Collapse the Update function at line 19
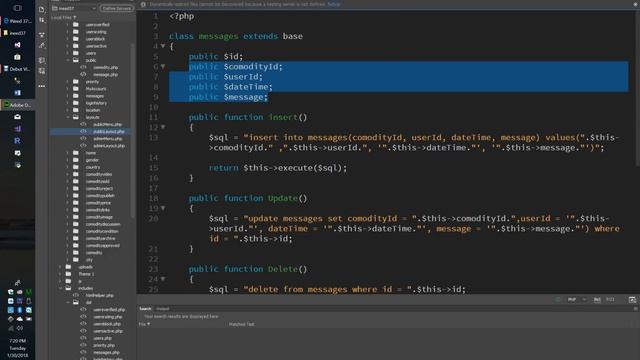 tap(163, 208)
